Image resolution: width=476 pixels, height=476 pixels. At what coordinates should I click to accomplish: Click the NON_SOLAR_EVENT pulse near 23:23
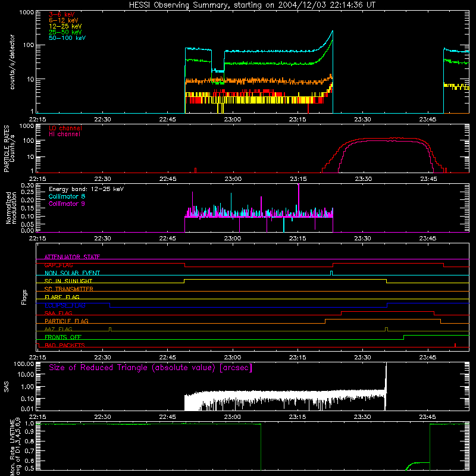[331, 273]
